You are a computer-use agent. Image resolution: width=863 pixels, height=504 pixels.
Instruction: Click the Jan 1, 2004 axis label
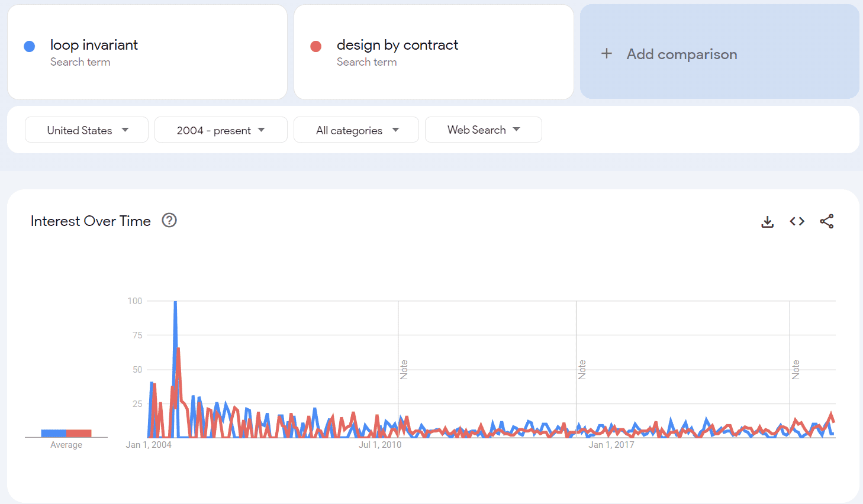pos(149,444)
